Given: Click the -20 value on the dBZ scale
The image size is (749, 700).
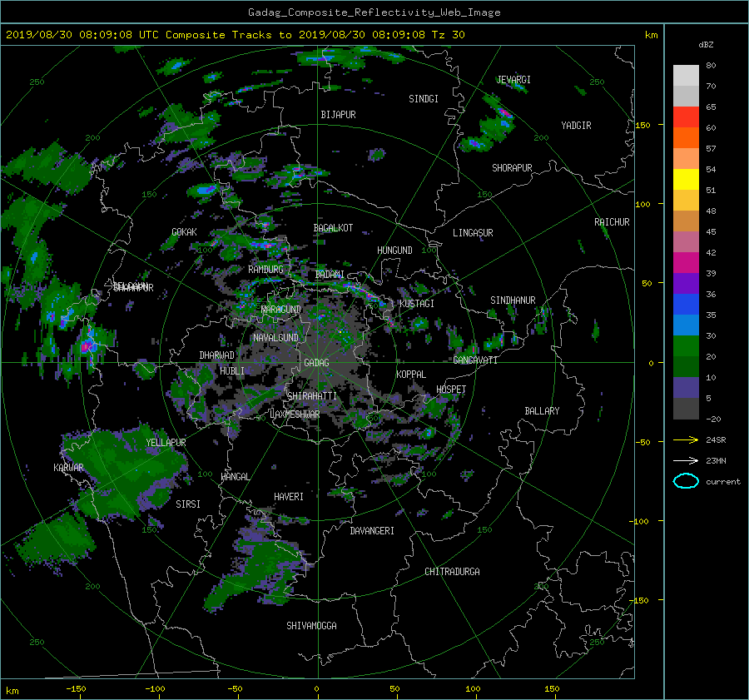Looking at the screenshot, I should click(713, 419).
